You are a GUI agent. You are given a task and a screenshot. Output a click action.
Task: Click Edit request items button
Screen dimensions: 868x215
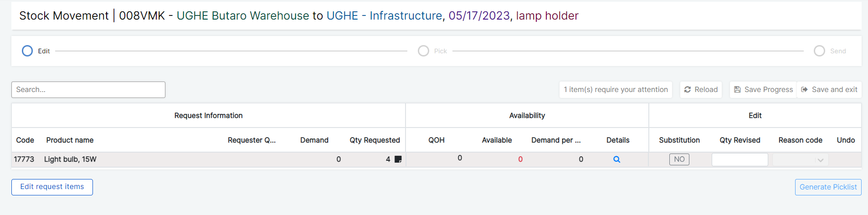coord(52,187)
